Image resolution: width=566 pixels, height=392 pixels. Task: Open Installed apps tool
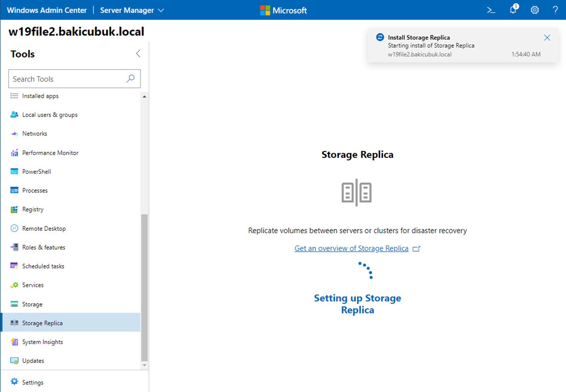(40, 96)
